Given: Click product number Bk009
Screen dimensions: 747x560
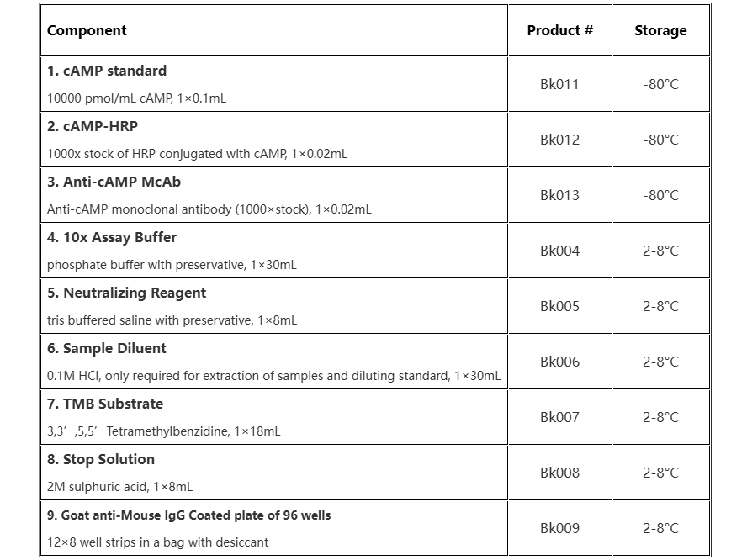Looking at the screenshot, I should [x=559, y=528].
